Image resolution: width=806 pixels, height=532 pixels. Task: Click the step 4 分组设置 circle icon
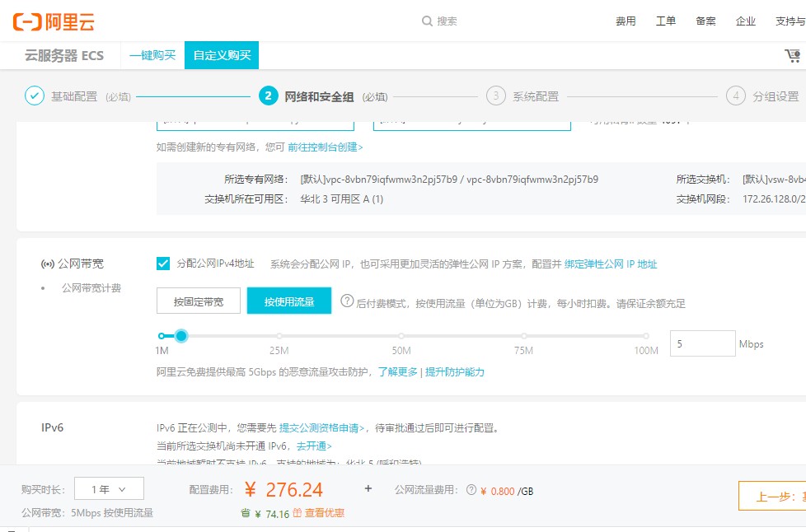click(736, 96)
